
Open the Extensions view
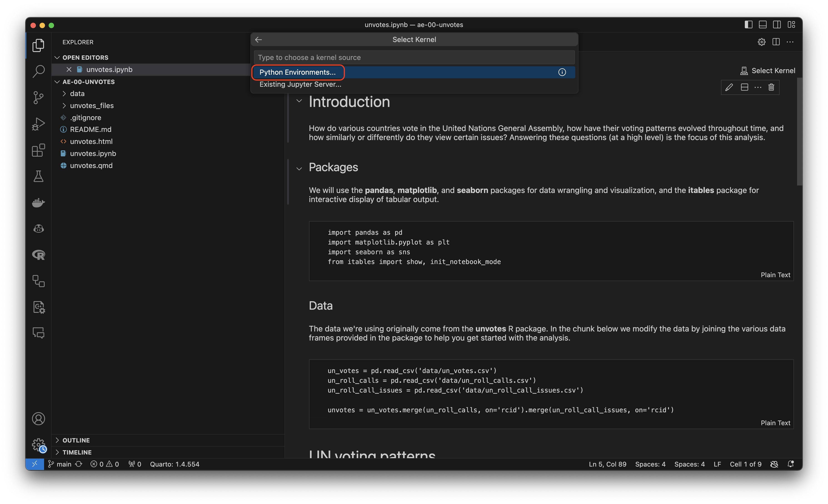point(38,150)
